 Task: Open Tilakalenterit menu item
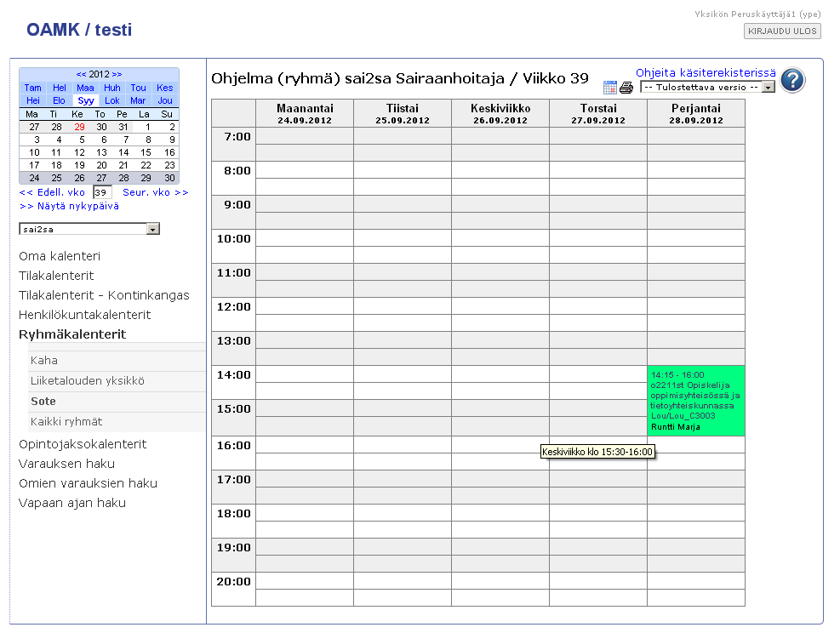click(56, 276)
